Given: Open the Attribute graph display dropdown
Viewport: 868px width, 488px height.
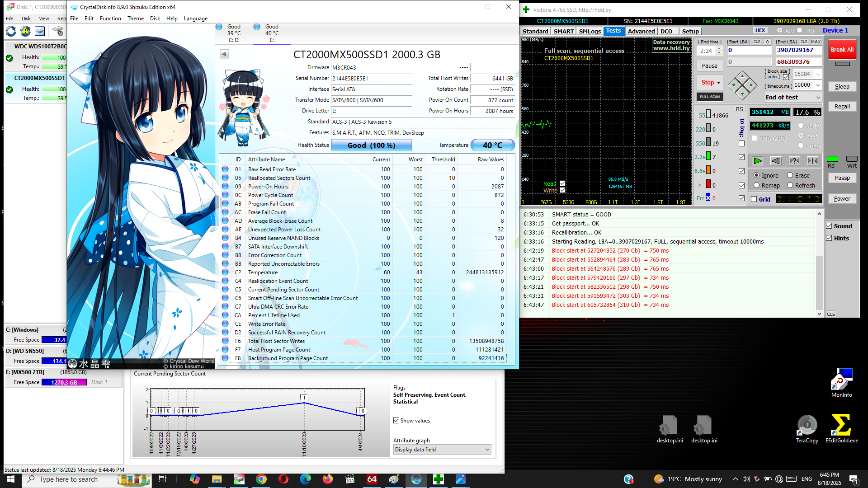Looking at the screenshot, I should (442, 450).
